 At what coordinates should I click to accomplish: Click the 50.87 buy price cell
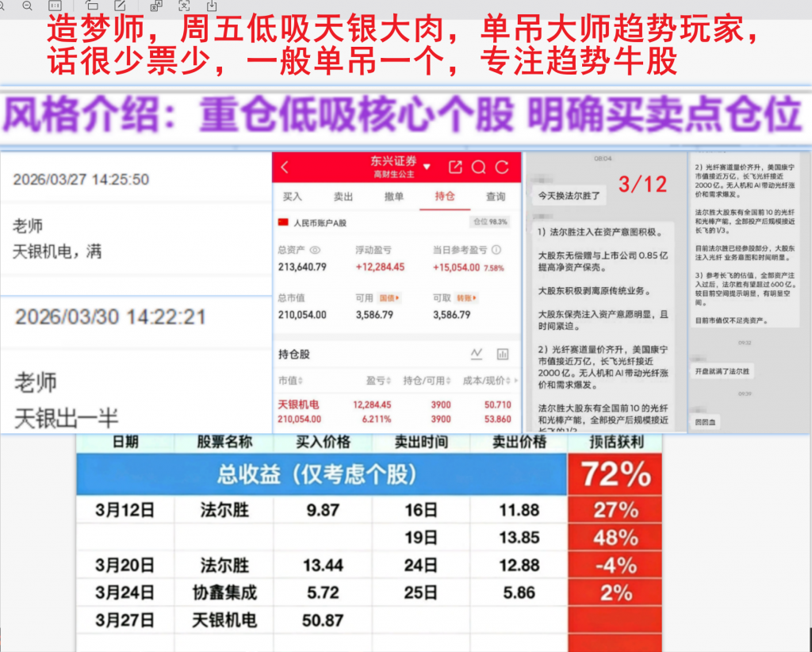tap(323, 620)
